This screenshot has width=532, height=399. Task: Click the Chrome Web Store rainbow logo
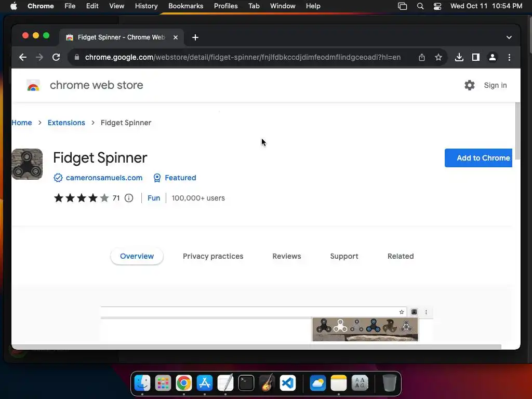point(33,85)
